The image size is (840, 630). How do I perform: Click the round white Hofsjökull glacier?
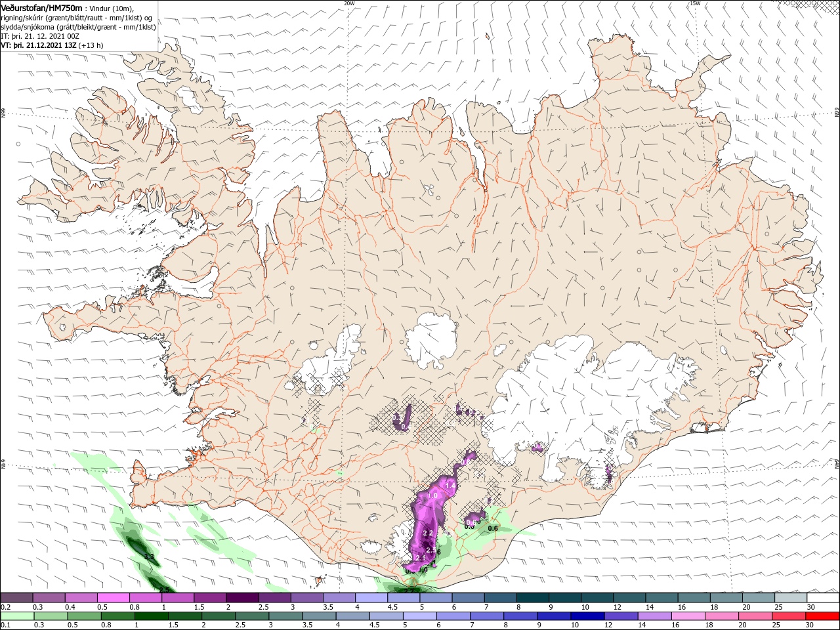[431, 339]
